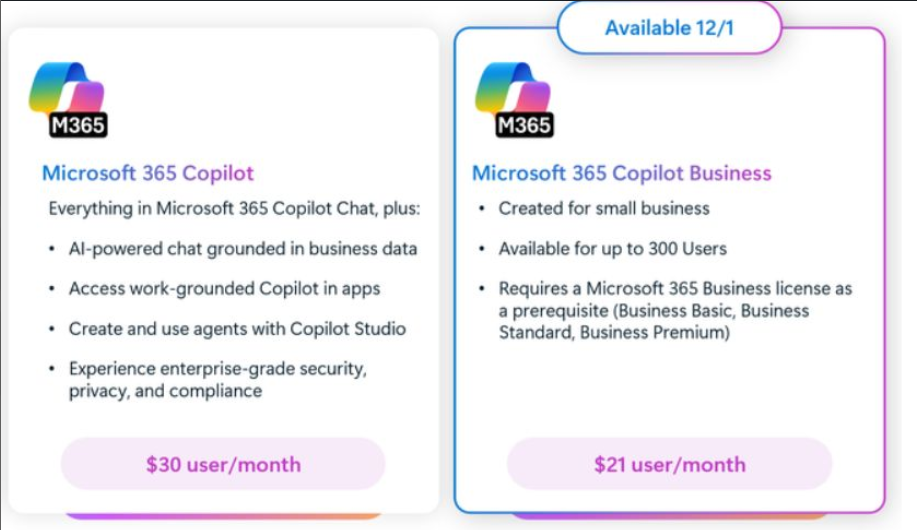This screenshot has width=917, height=530.
Task: Click 'privacy, and compliance' text line
Action: (165, 391)
